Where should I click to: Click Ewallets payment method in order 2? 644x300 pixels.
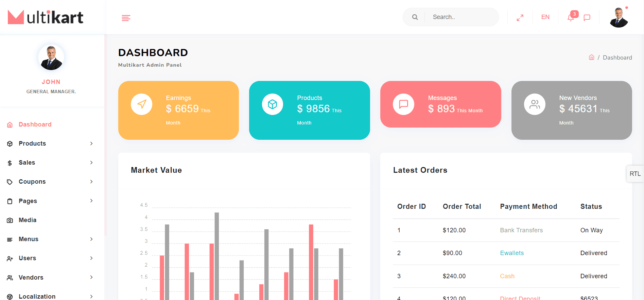(x=512, y=253)
